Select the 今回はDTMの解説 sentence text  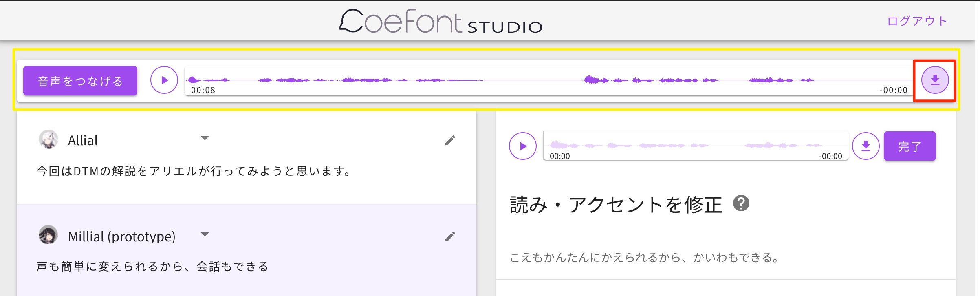click(194, 171)
